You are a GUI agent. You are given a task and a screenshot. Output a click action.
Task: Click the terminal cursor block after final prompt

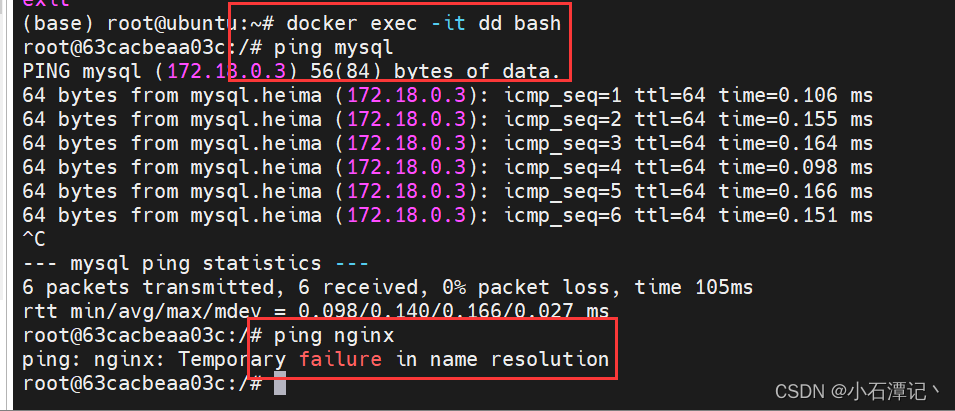(x=280, y=384)
